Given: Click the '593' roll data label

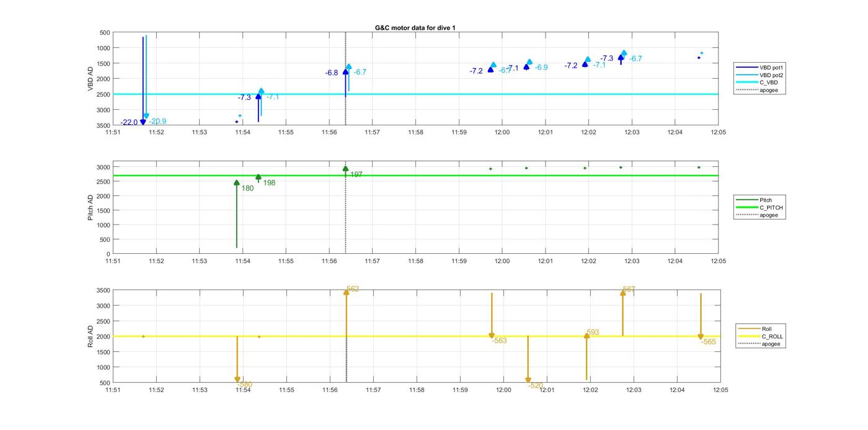Looking at the screenshot, I should click(593, 333).
